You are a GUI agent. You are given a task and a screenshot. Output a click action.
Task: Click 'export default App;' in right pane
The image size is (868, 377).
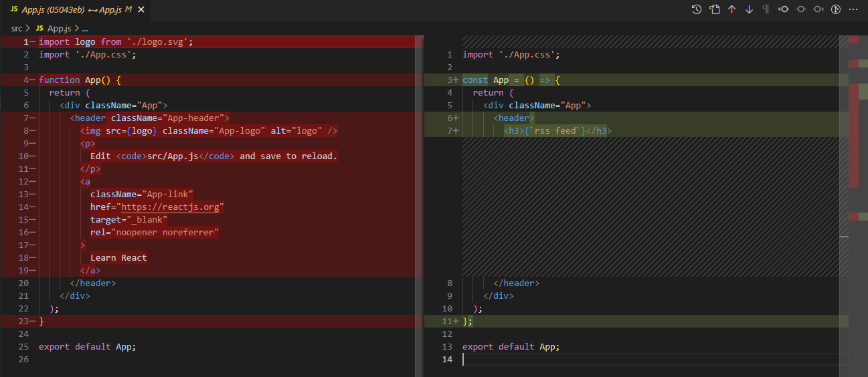click(511, 346)
